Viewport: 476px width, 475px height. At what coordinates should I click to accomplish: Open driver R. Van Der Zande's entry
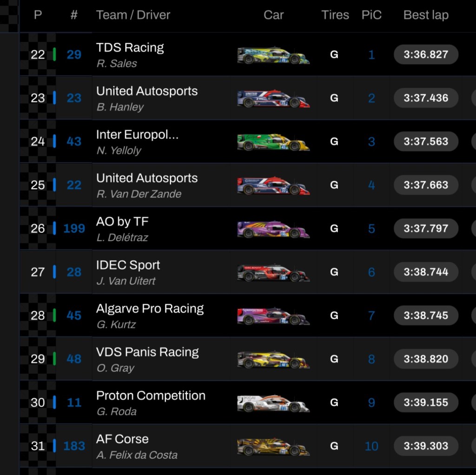pyautogui.click(x=139, y=194)
